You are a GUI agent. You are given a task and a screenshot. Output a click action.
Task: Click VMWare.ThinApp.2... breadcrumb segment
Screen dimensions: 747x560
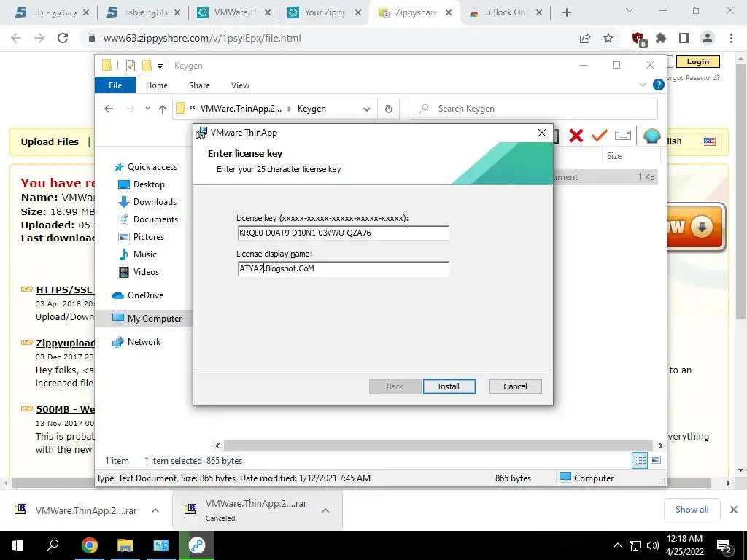pyautogui.click(x=241, y=109)
